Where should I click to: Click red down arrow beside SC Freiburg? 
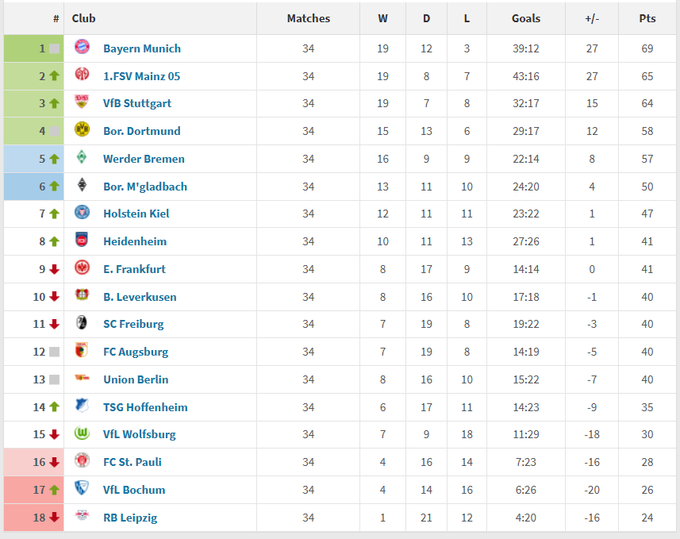54,324
